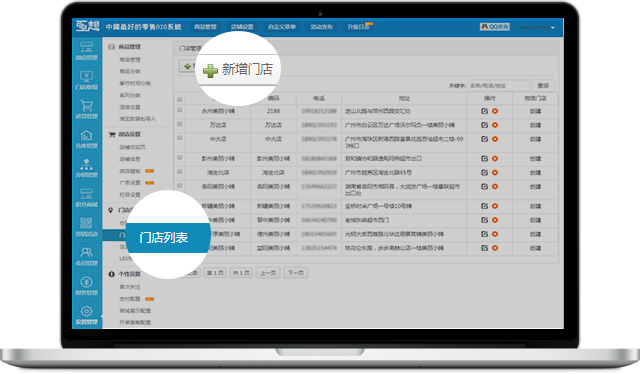
Task: Open the monitor-with-yen cashier icon in the blue sidebar
Action: point(86,76)
